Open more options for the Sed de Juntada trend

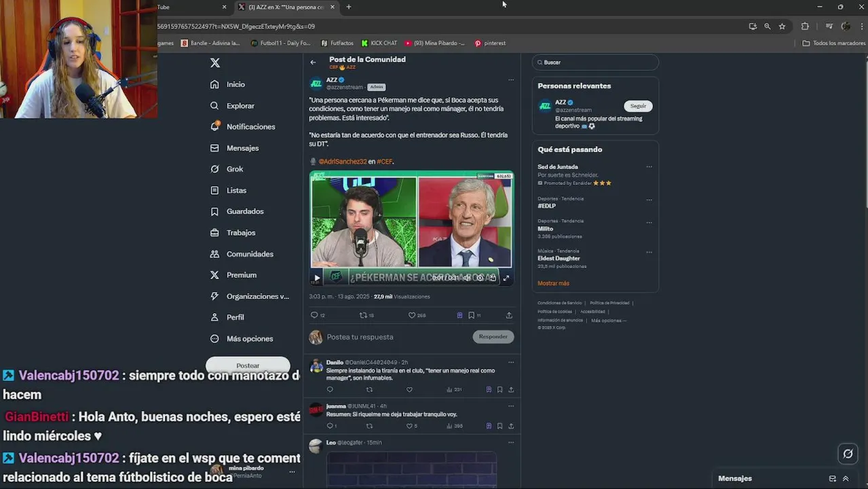649,167
